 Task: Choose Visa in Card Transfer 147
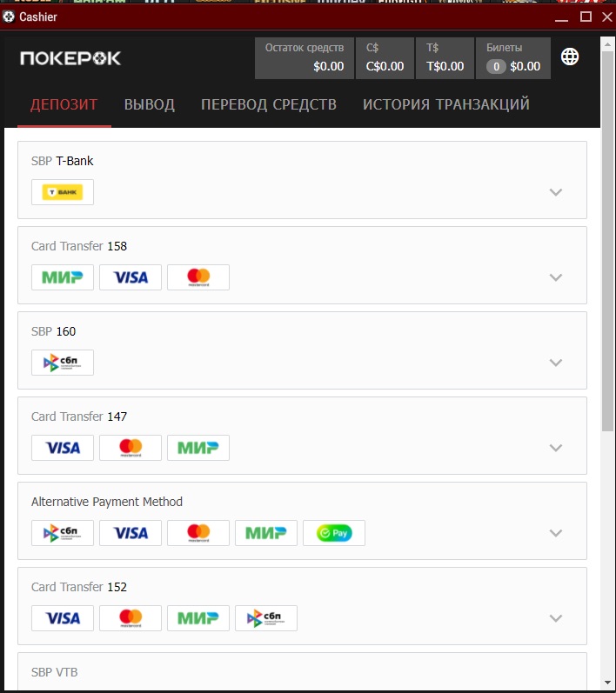63,448
